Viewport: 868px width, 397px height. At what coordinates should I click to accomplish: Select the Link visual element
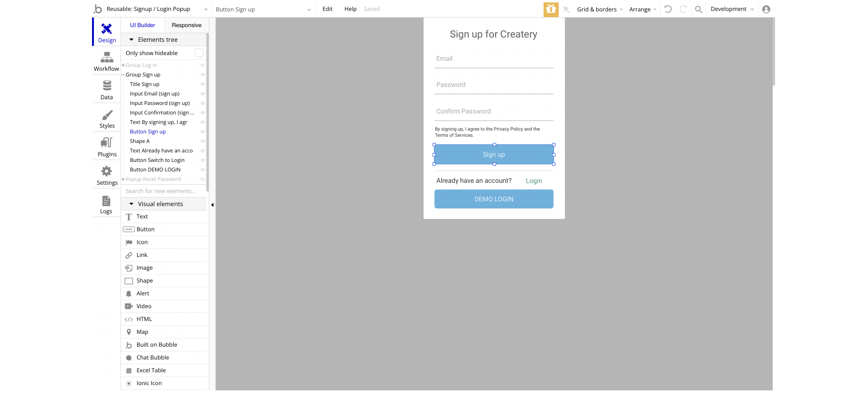click(x=164, y=255)
